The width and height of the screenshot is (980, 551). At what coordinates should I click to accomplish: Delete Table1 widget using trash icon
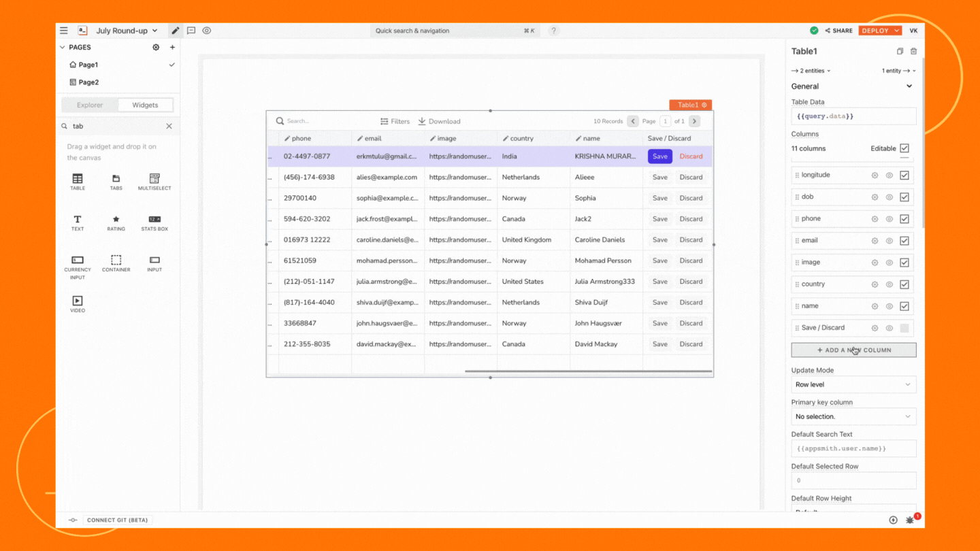pos(913,52)
